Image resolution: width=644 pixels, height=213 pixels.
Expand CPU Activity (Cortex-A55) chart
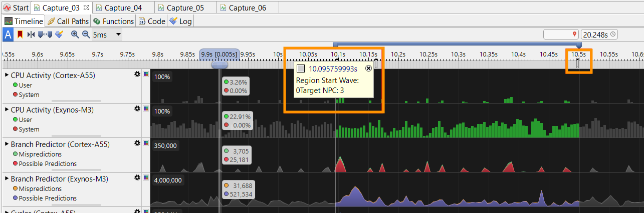tap(7, 75)
